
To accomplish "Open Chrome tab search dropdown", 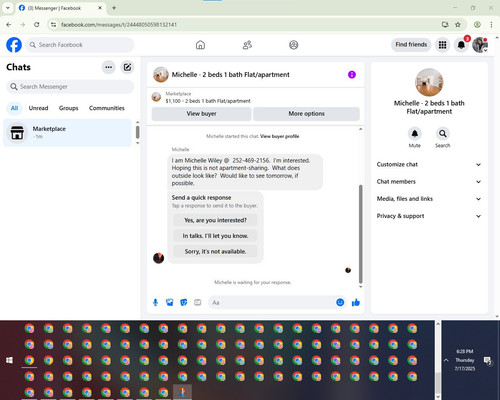I will (8, 8).
